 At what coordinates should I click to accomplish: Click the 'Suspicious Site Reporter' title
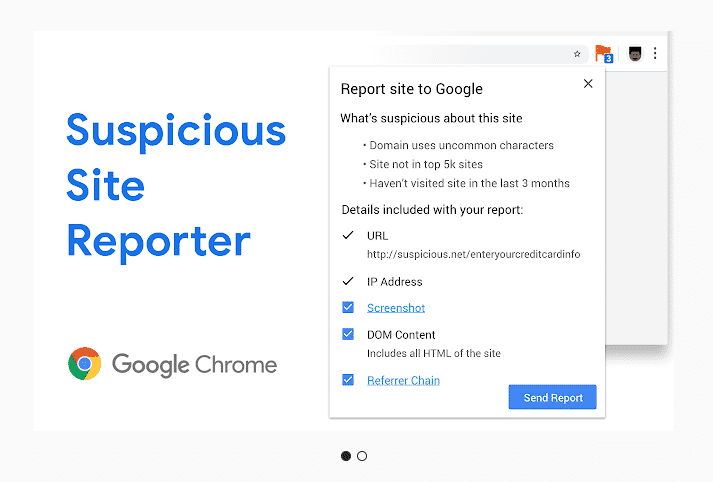pos(176,187)
